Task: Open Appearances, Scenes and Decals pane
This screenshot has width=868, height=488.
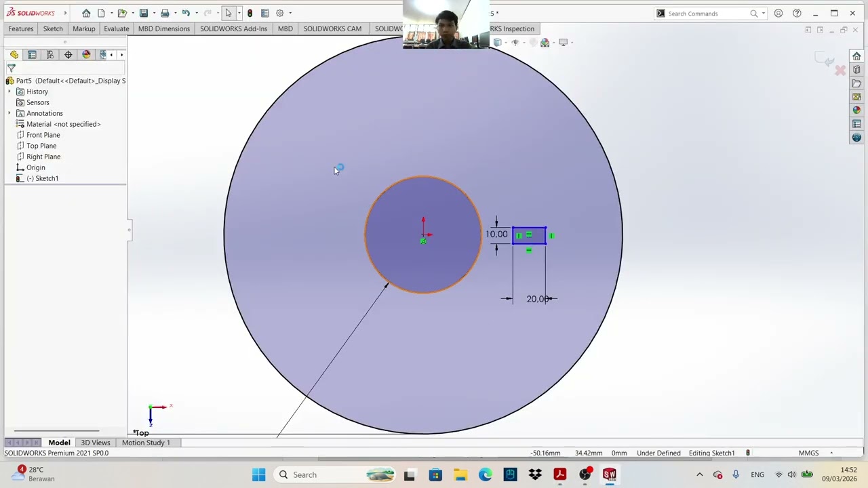Action: click(856, 110)
